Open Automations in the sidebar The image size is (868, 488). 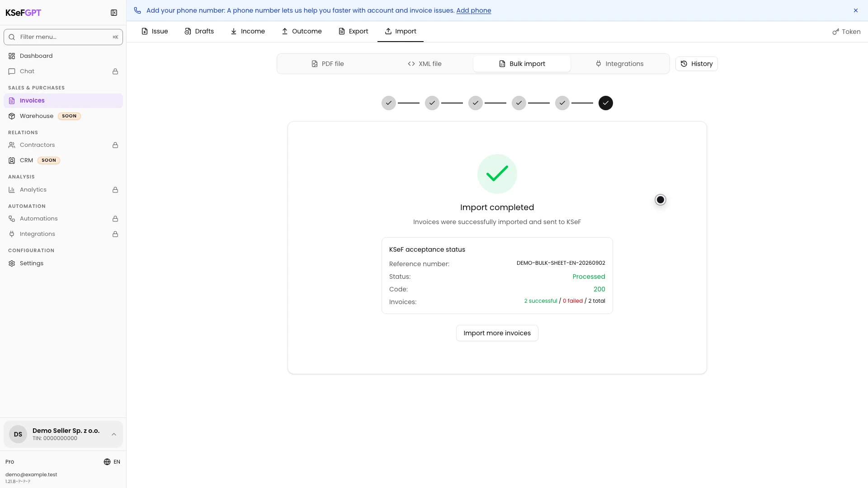63,219
